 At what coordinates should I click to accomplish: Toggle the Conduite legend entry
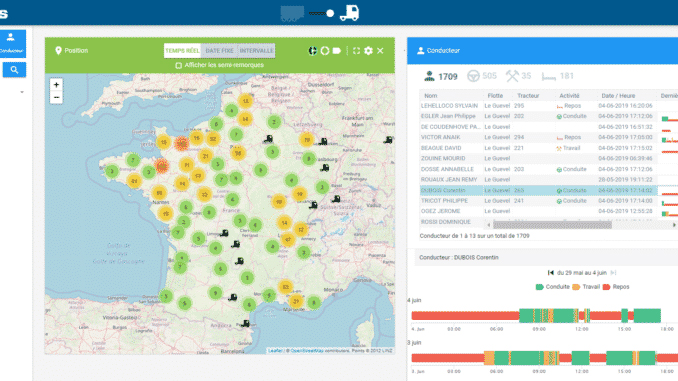[x=553, y=287]
